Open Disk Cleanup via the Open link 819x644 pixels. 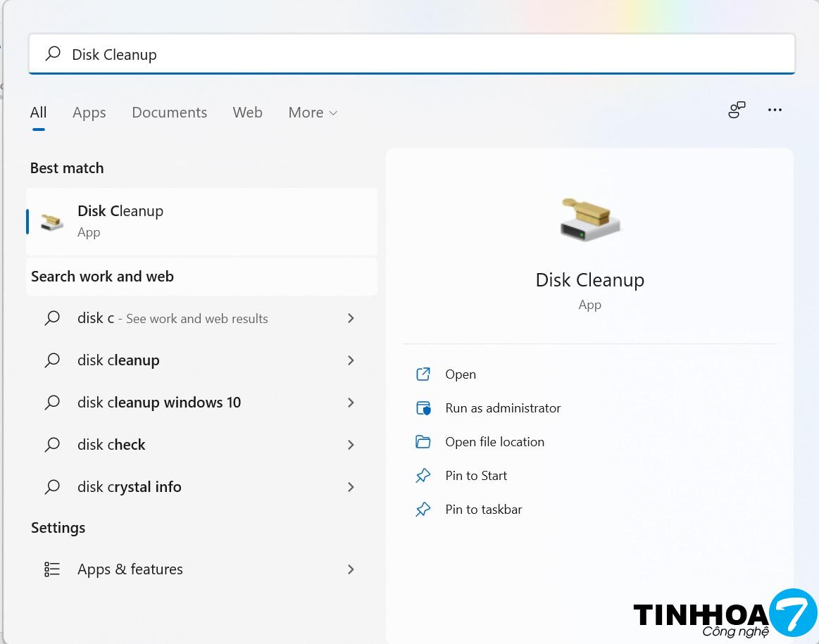[x=461, y=374]
